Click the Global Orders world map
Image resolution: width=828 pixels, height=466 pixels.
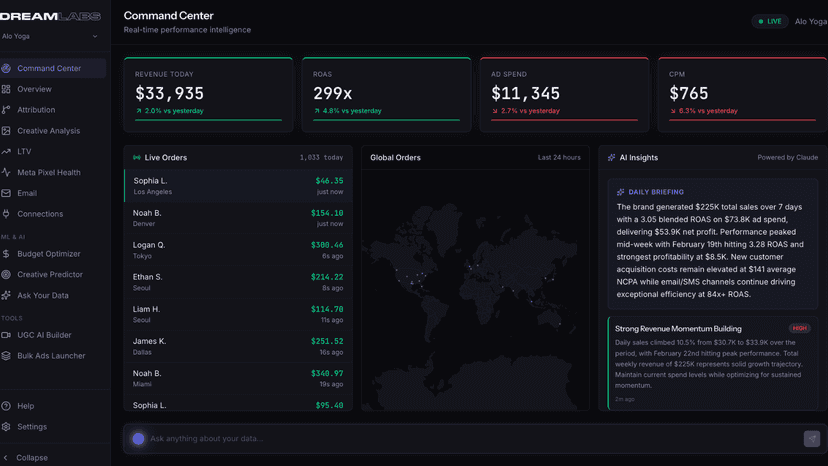pos(475,290)
